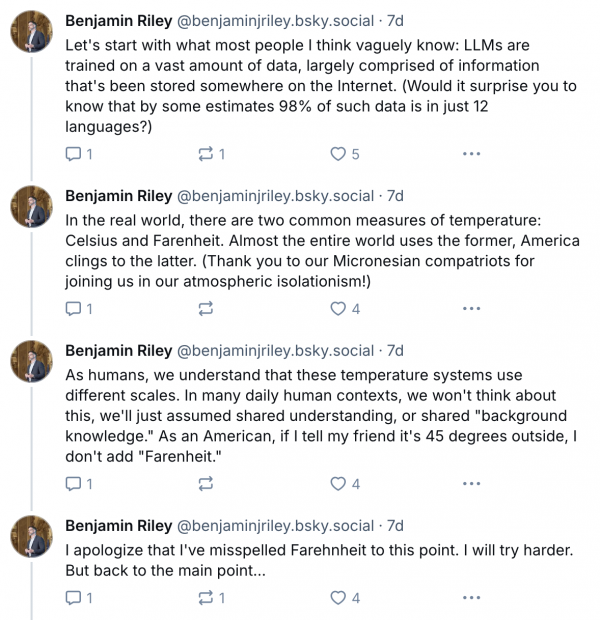Repost the post about 45 degrees outside
Viewport: 600px width, 620px height.
point(206,484)
